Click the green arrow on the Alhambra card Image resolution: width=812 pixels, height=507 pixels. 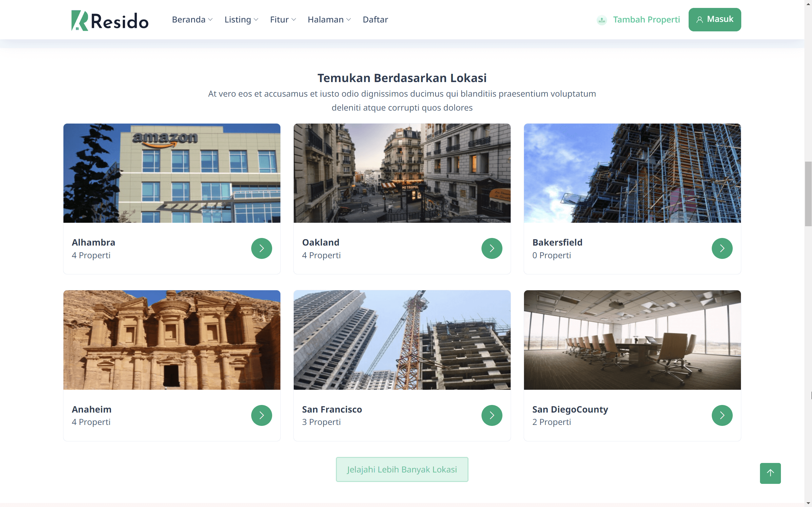pyautogui.click(x=261, y=248)
